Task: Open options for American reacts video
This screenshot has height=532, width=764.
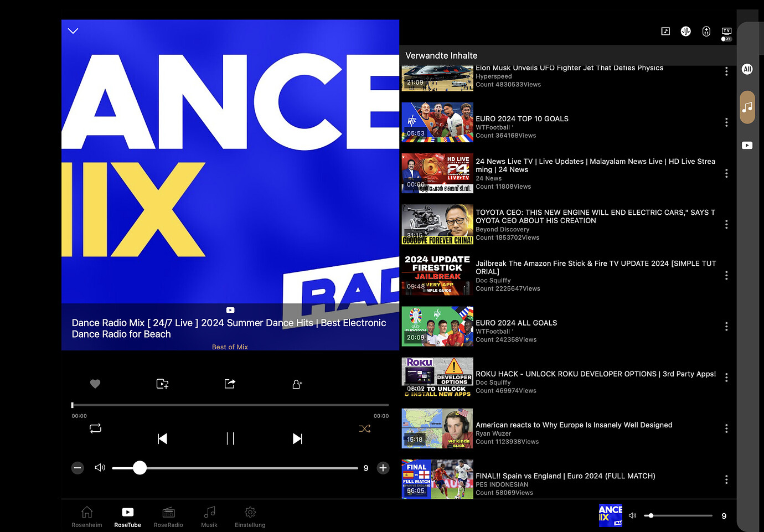Action: (x=726, y=428)
